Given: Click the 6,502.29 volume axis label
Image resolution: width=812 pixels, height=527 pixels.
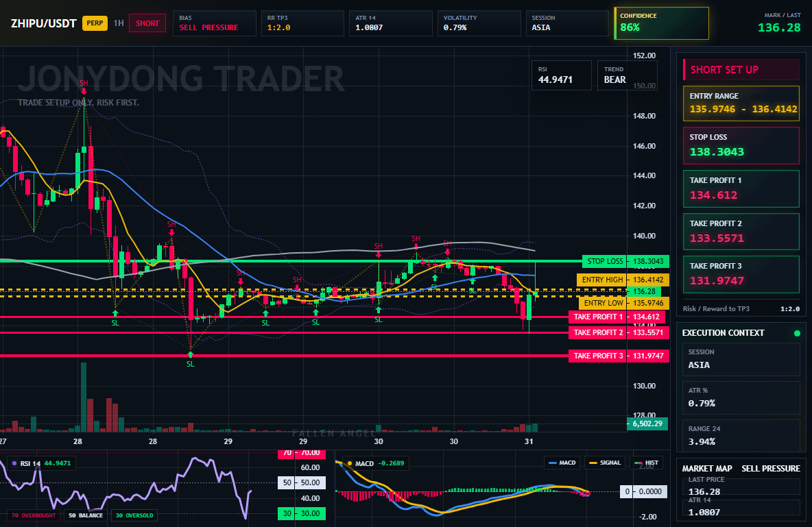Looking at the screenshot, I should tap(647, 424).
